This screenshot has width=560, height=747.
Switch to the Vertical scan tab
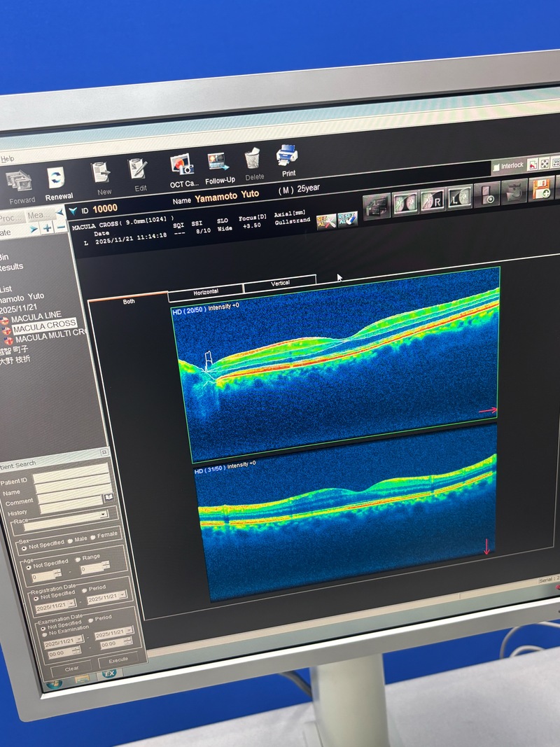coord(280,284)
